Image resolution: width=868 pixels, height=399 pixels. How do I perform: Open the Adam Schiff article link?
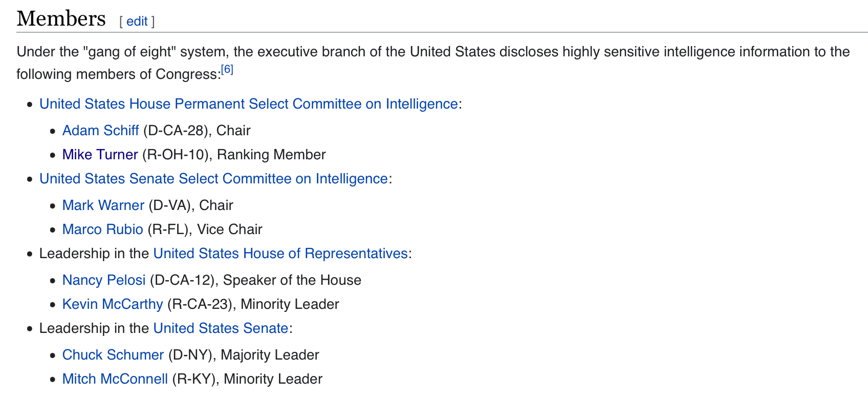100,131
